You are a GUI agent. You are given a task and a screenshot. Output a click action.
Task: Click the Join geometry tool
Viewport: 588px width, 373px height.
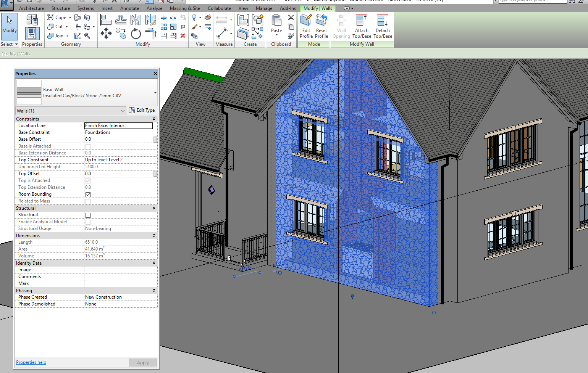pyautogui.click(x=56, y=36)
